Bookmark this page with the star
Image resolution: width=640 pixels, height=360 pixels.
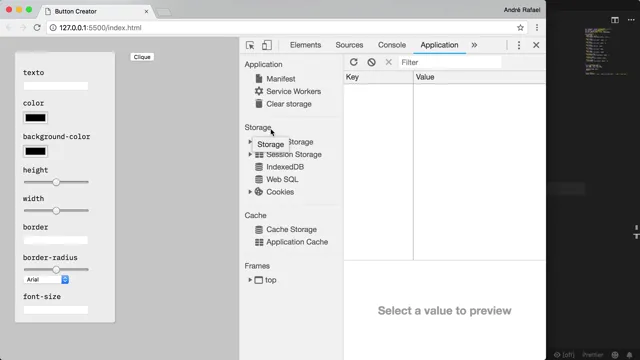coord(520,28)
